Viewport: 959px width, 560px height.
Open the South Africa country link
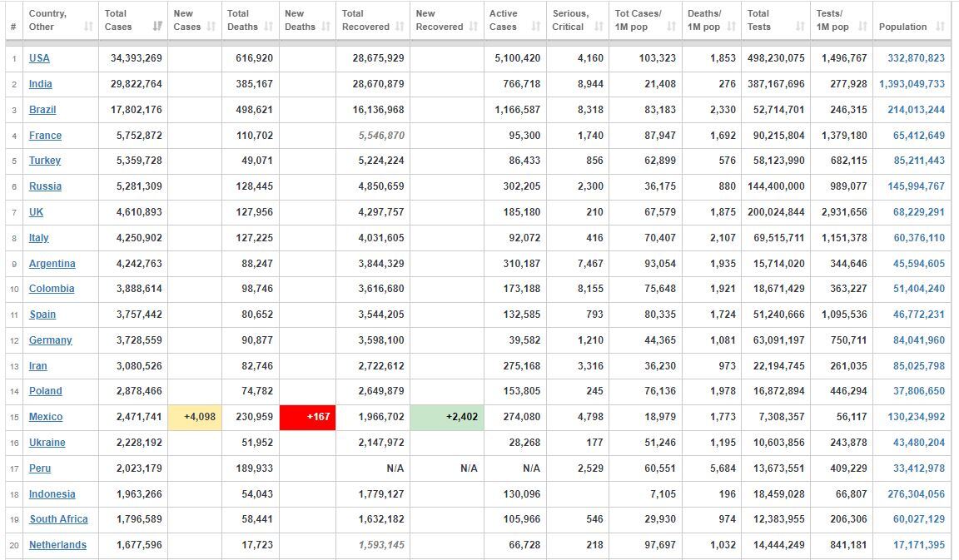pos(59,519)
